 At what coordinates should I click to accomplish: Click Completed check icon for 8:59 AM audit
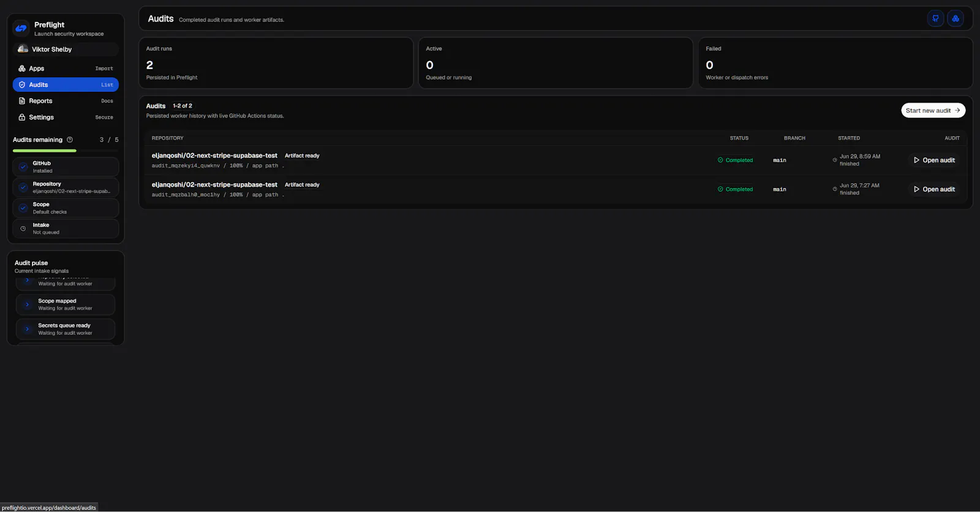coord(720,160)
